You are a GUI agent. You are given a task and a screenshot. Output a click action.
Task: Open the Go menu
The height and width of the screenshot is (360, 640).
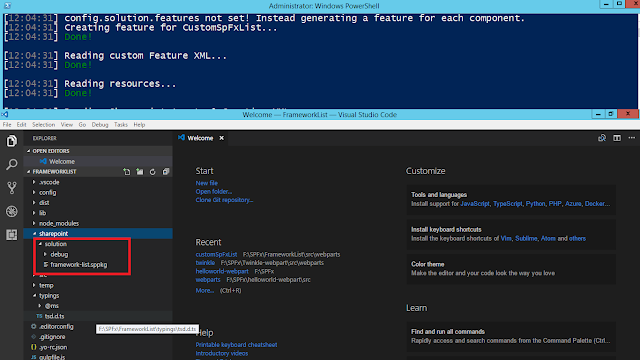coord(82,124)
